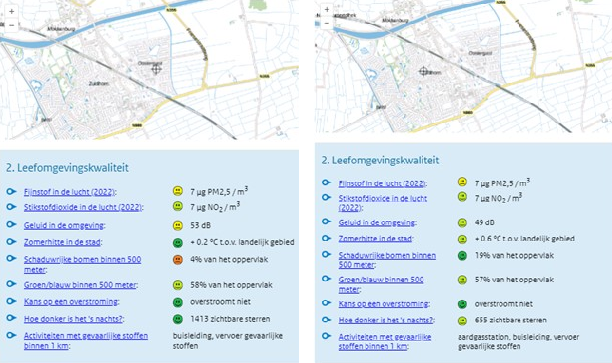
Task: Open right panel 'Geluid in de omgeving' link
Action: 376,222
